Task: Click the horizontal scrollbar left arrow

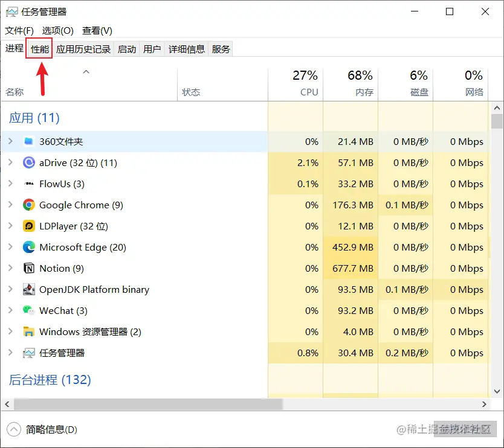Action: 7,405
